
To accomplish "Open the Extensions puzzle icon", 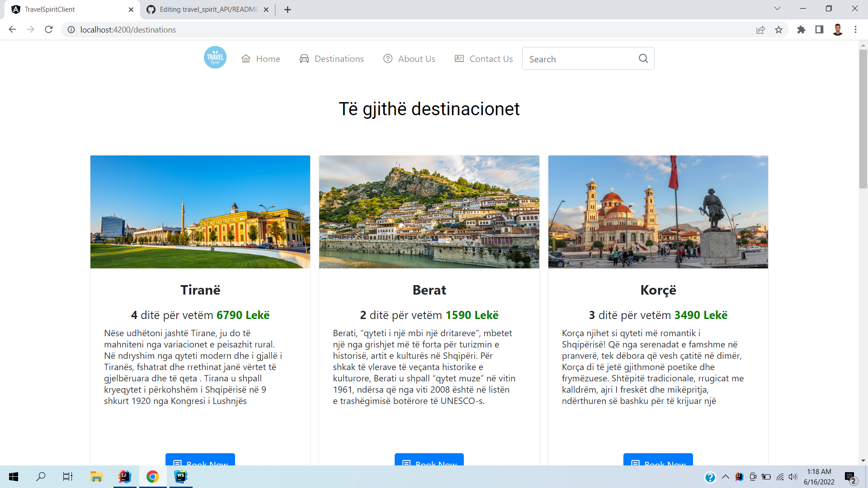I will [801, 29].
